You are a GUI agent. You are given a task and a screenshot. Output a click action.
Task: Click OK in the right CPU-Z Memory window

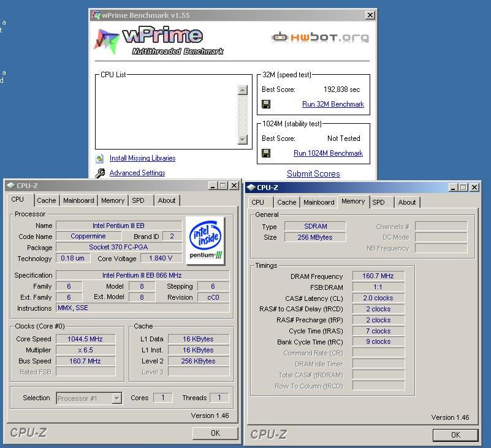[455, 435]
